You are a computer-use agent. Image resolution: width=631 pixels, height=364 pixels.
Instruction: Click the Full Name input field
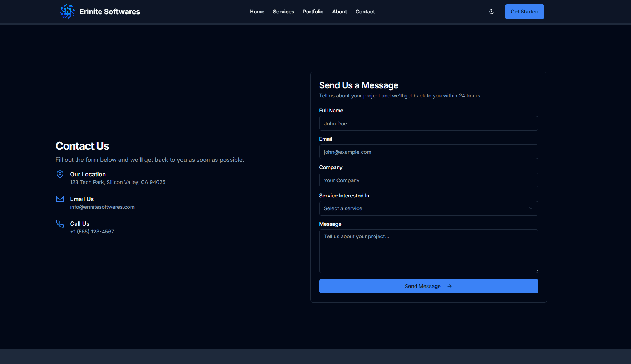[428, 123]
